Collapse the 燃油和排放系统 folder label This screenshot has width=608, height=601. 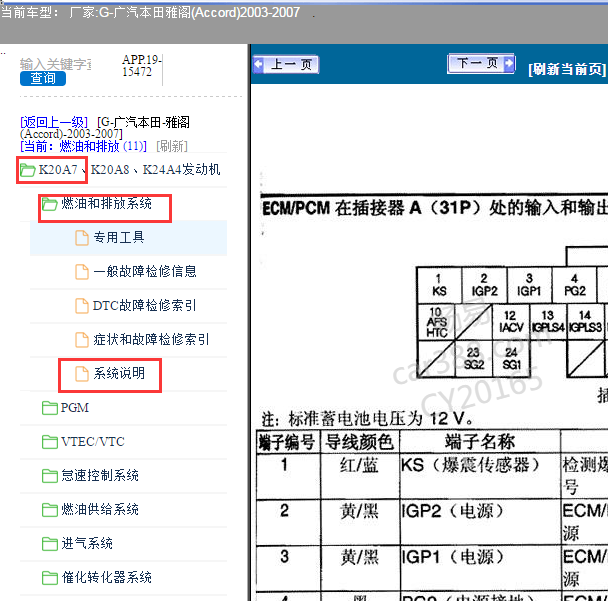[x=106, y=203]
